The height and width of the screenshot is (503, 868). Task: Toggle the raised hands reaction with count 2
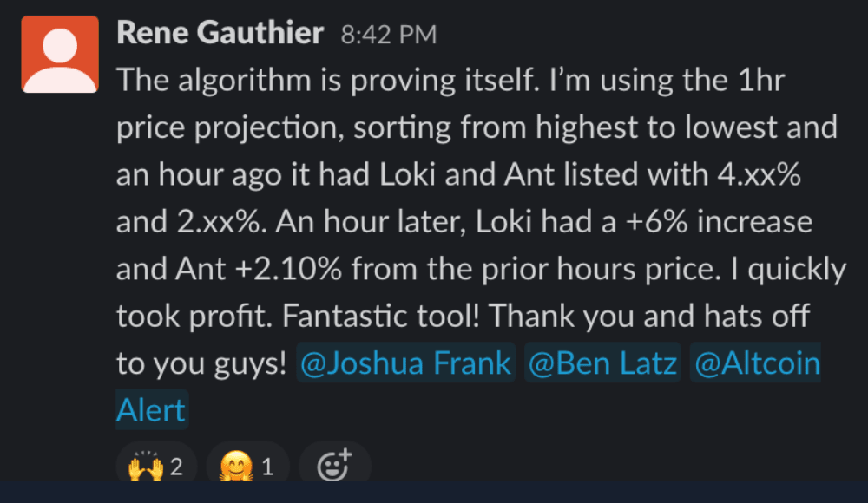pos(156,467)
